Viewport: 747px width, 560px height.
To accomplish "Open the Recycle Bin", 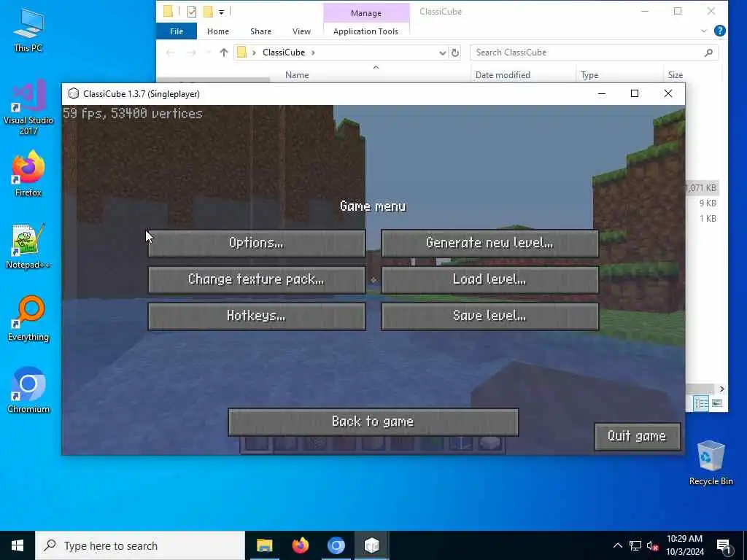I will (711, 463).
